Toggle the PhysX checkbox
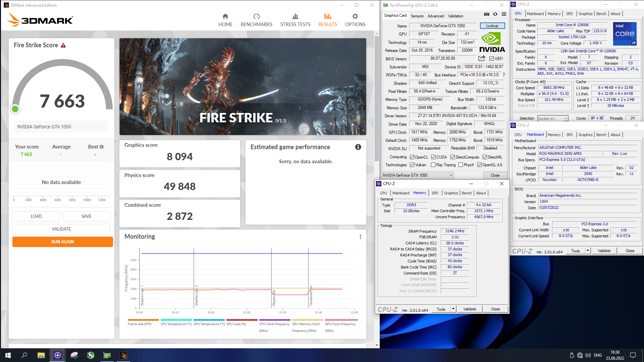Image resolution: width=644 pixels, height=362 pixels. pos(461,165)
